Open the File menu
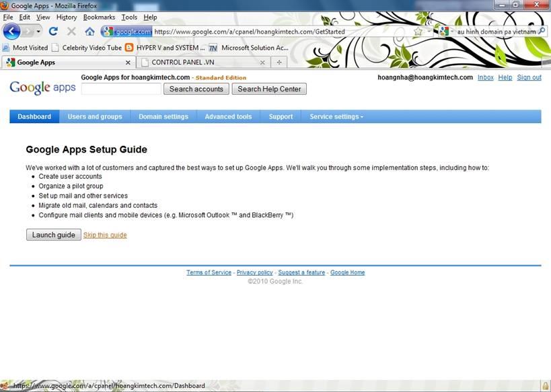Image resolution: width=551 pixels, height=392 pixels. click(x=7, y=17)
